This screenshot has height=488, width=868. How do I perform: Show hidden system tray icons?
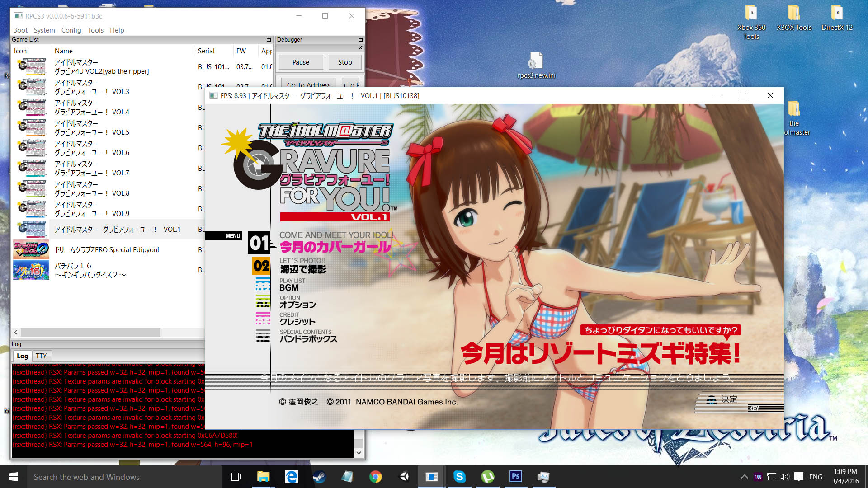tap(744, 477)
